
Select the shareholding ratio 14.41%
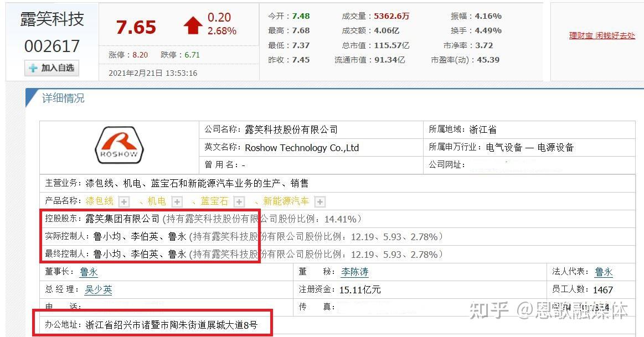pyautogui.click(x=341, y=219)
